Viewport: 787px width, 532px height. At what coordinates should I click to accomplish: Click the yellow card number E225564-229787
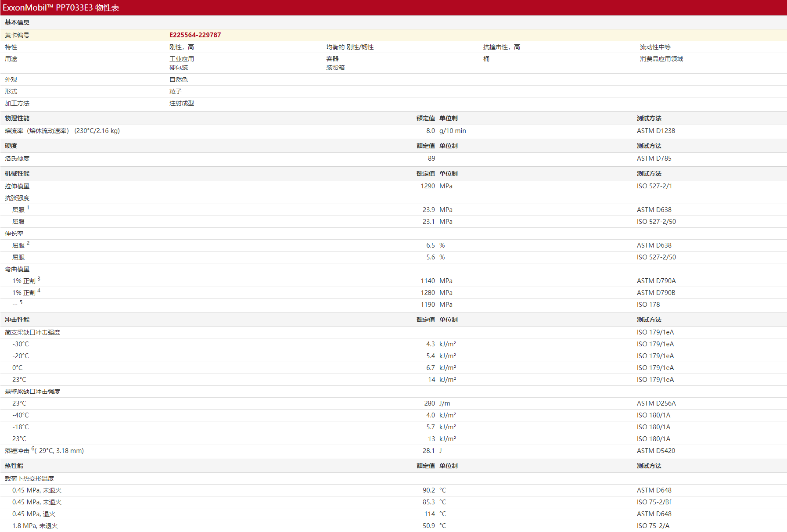pos(195,35)
